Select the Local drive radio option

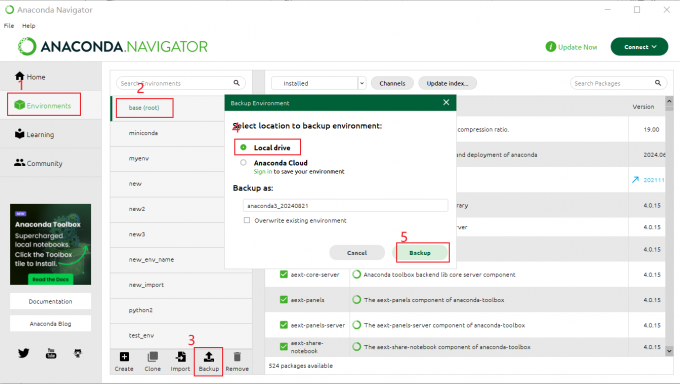[x=243, y=148]
